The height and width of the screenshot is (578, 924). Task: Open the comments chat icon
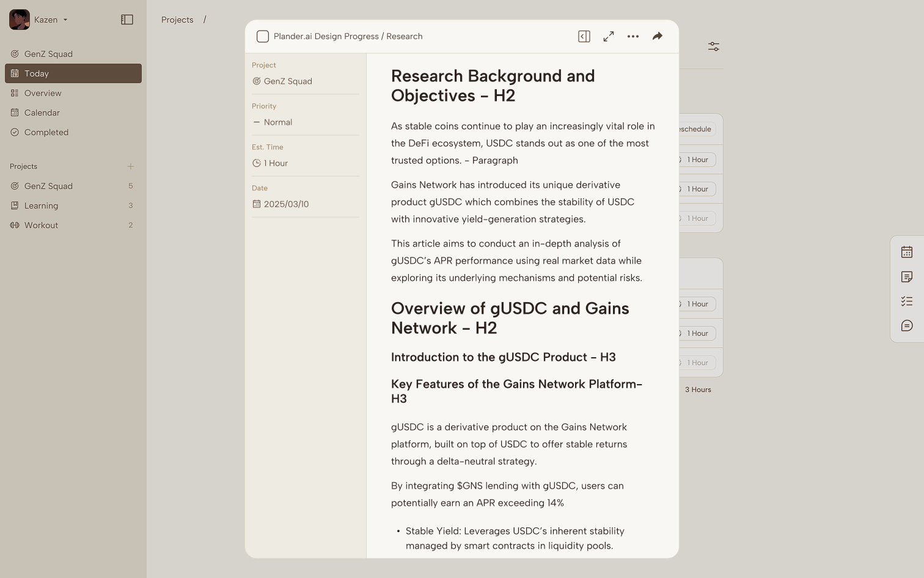906,326
